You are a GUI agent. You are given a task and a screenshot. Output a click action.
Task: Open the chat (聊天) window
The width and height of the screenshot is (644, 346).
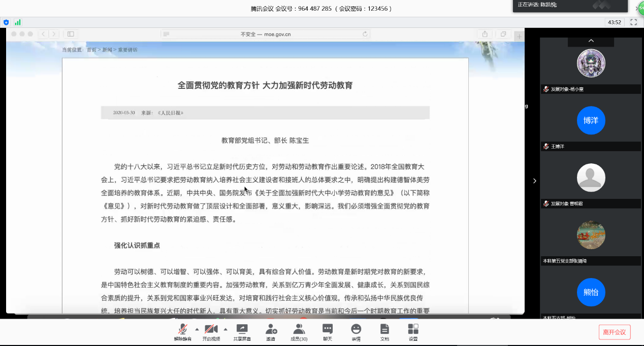pyautogui.click(x=328, y=331)
